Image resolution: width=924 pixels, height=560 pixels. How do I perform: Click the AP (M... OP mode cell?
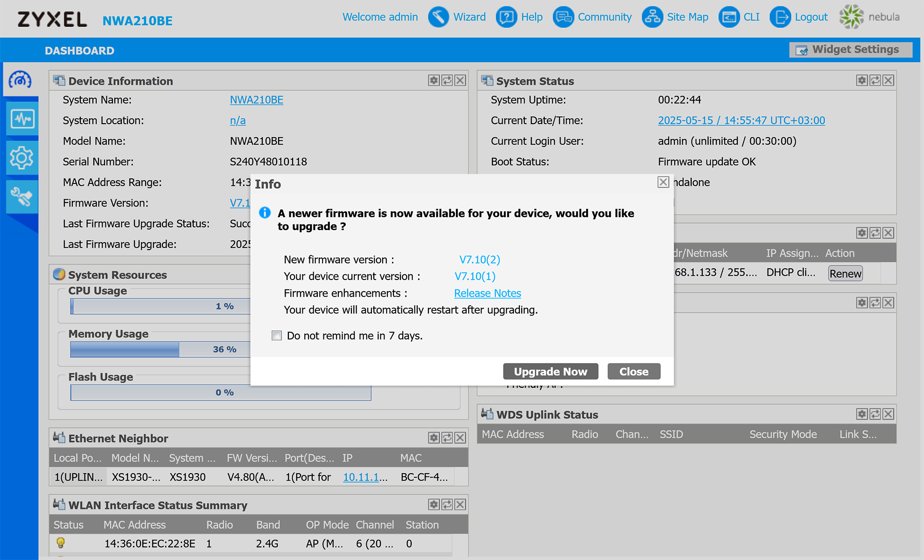click(324, 544)
